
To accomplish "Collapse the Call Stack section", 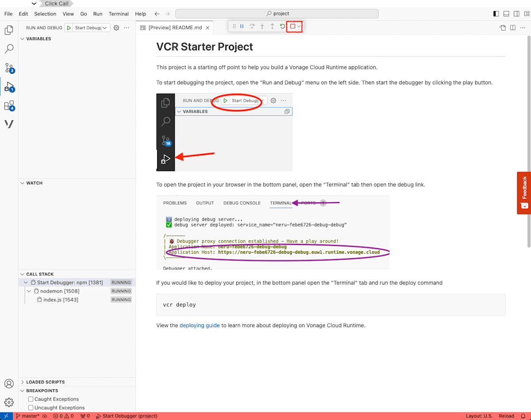I will 23,274.
